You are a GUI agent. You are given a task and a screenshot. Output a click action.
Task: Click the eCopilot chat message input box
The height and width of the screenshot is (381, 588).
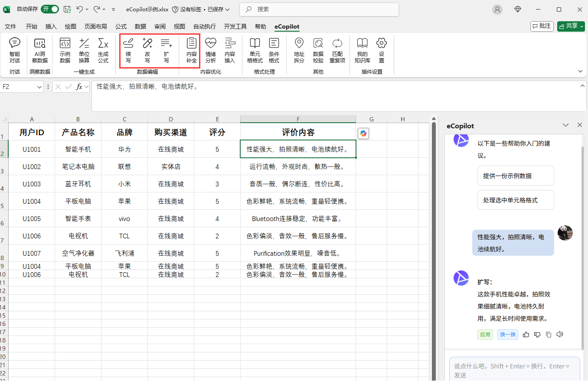[x=514, y=369]
